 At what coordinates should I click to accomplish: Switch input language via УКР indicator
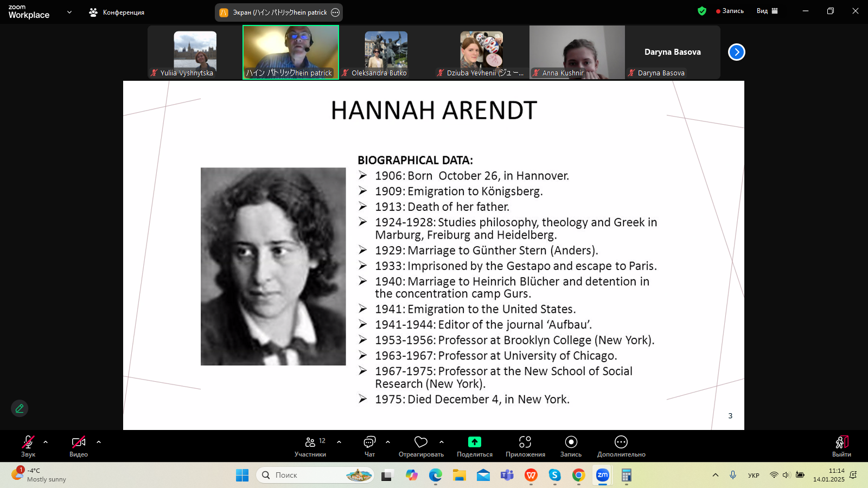click(x=754, y=476)
